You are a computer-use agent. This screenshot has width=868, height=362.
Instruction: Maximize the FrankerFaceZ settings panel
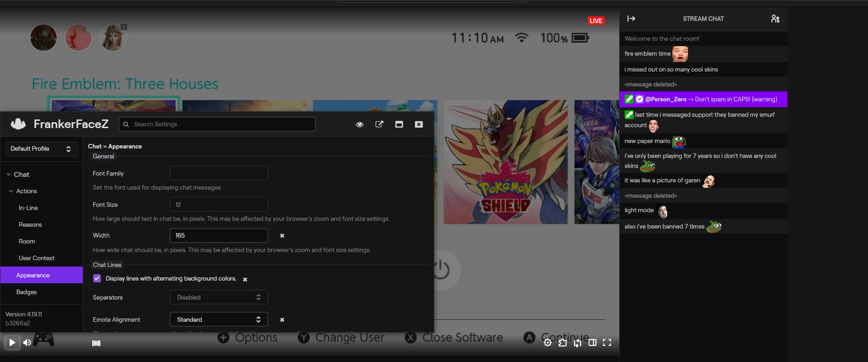click(x=399, y=124)
